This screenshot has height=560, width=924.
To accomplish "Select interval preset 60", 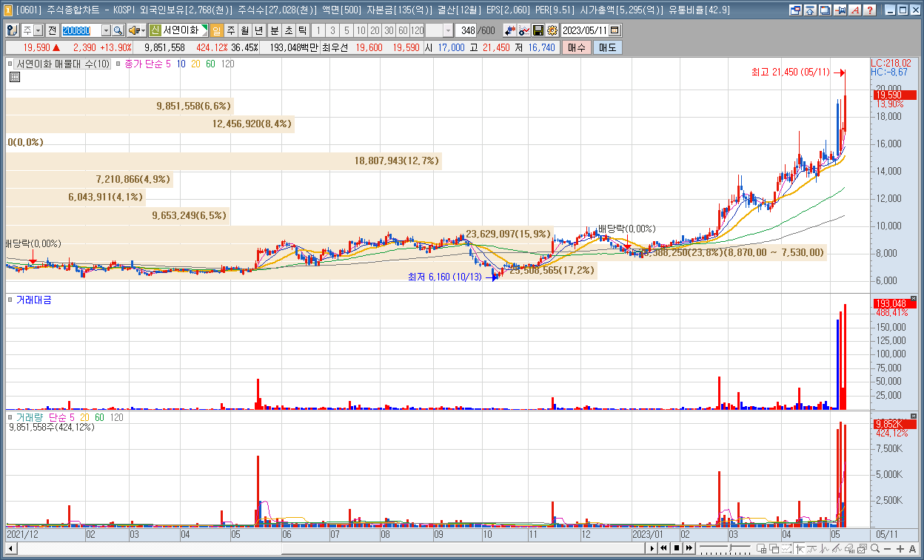I will point(403,30).
